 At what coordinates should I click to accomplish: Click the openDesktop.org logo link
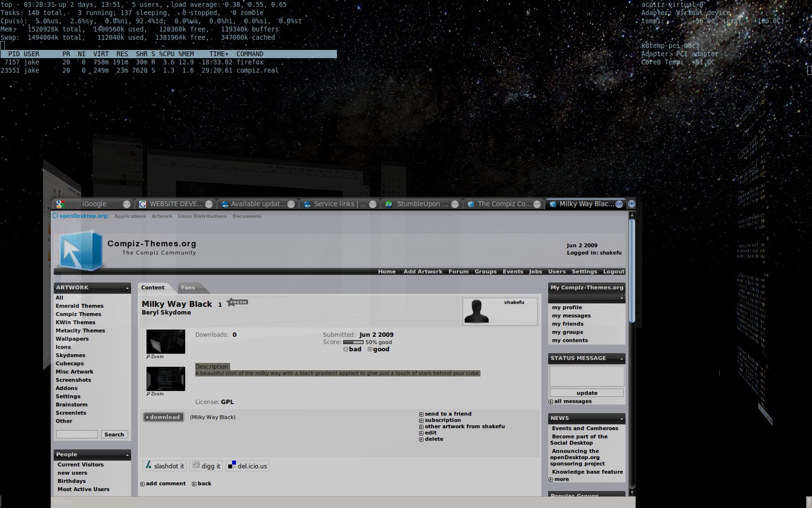[x=81, y=216]
